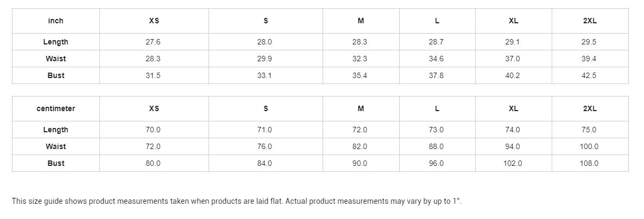Select the Waist label in centimeter table
The image size is (644, 219).
click(x=55, y=146)
